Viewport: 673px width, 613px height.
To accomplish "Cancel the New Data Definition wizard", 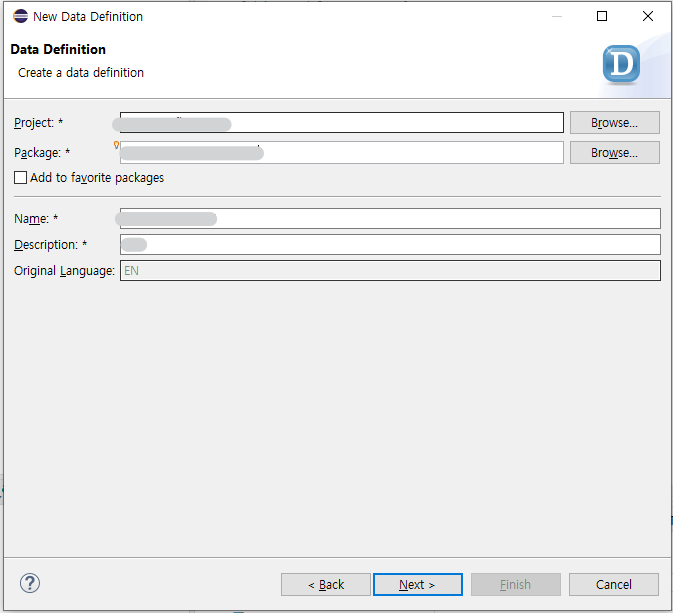I will click(613, 585).
